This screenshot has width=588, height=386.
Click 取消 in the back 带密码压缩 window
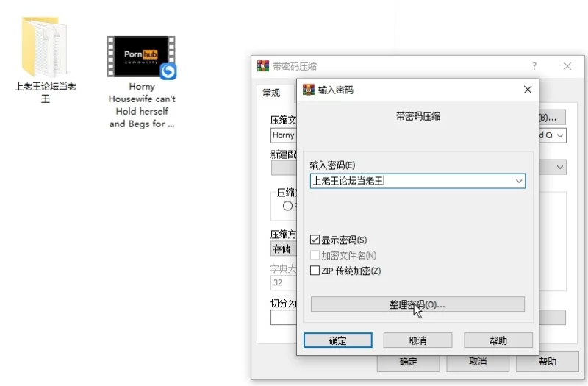[478, 362]
